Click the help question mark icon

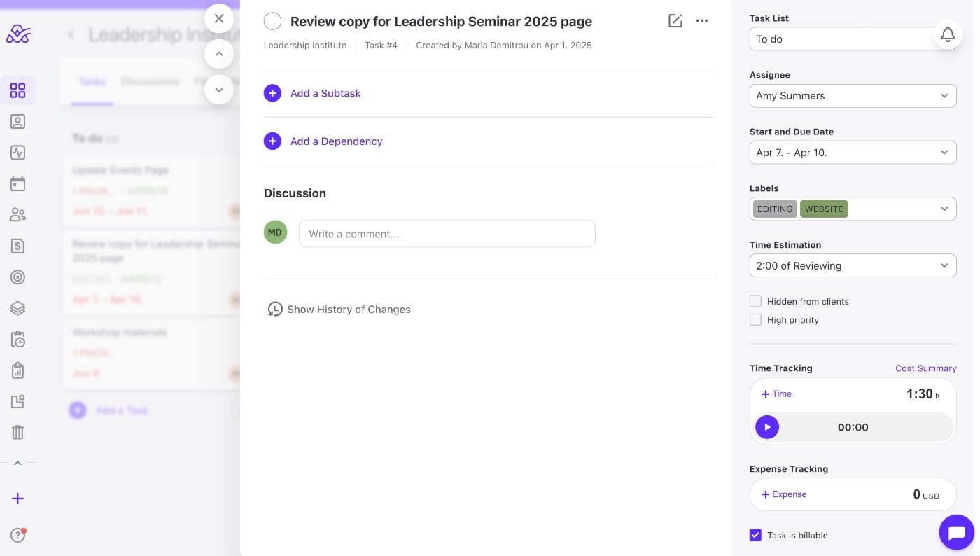point(18,535)
